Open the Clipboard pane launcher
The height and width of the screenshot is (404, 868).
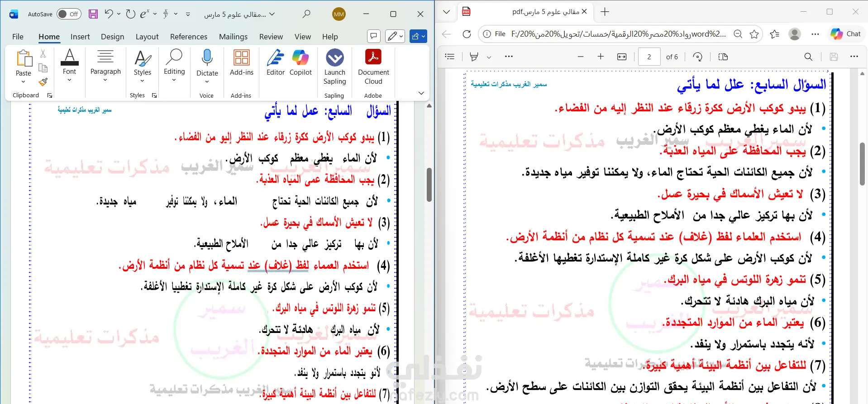point(50,95)
